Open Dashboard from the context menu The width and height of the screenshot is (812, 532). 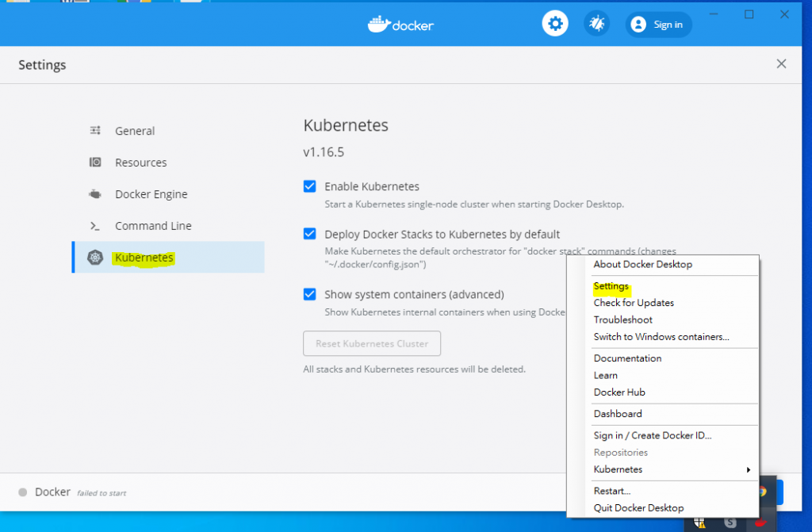(x=617, y=414)
